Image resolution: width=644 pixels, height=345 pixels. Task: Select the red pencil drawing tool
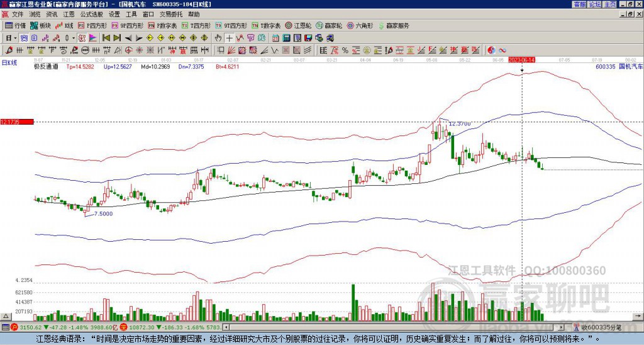[x=8, y=50]
